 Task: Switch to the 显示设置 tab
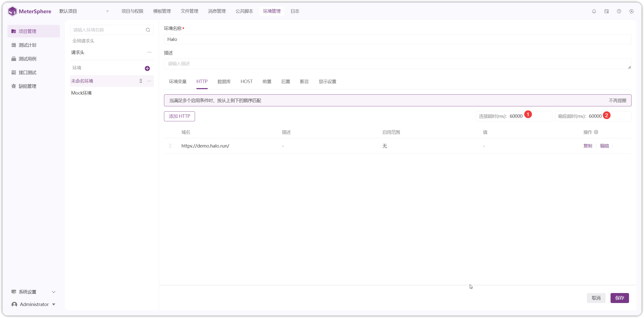pyautogui.click(x=327, y=82)
